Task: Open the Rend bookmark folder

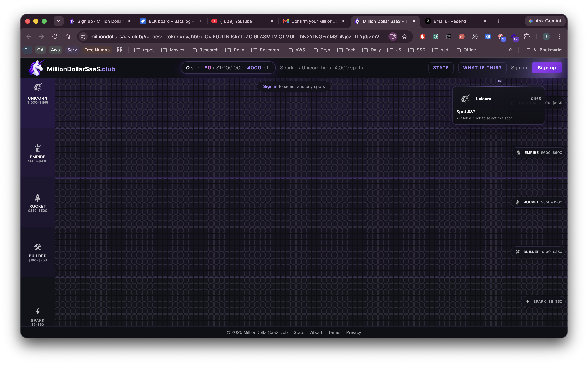Action: [235, 50]
